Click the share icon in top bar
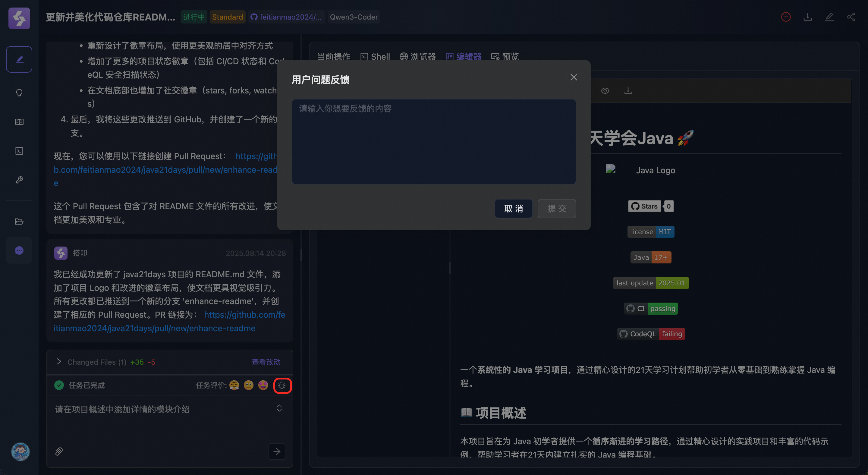Viewport: 868px width, 475px height. pyautogui.click(x=851, y=17)
